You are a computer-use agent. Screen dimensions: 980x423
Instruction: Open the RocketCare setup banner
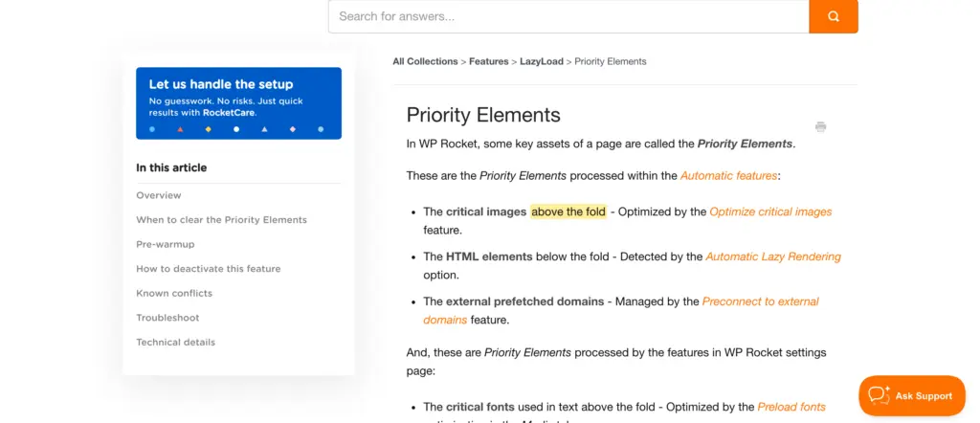pyautogui.click(x=238, y=103)
